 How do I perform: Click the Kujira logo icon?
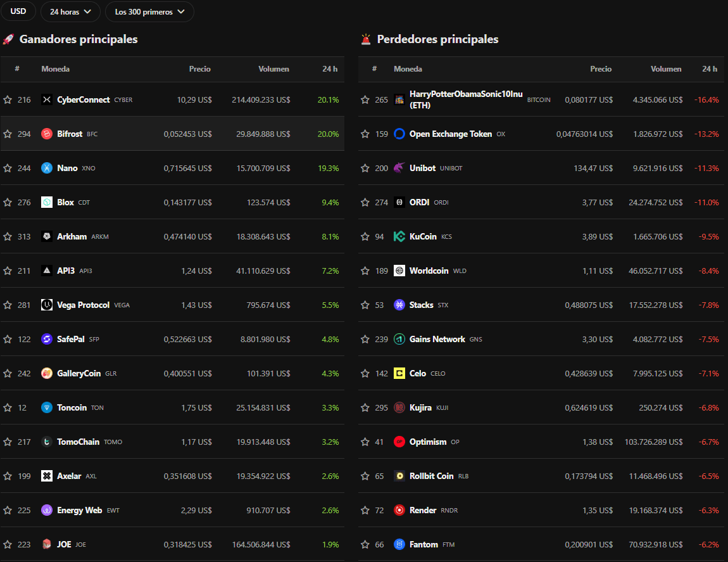click(x=399, y=407)
